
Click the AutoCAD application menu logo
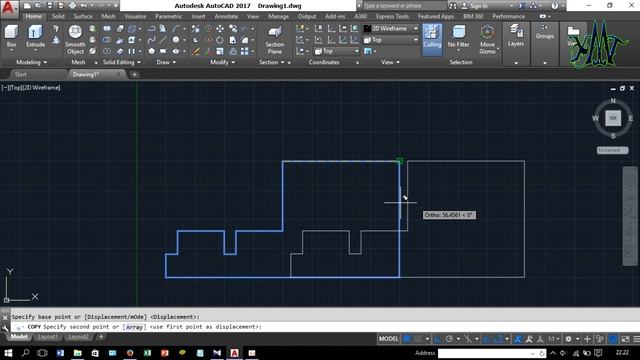pos(9,8)
